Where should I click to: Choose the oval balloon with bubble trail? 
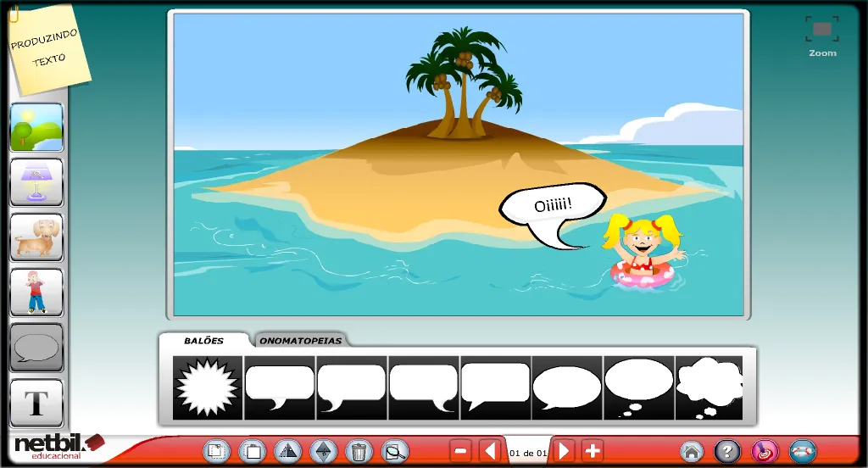(639, 387)
